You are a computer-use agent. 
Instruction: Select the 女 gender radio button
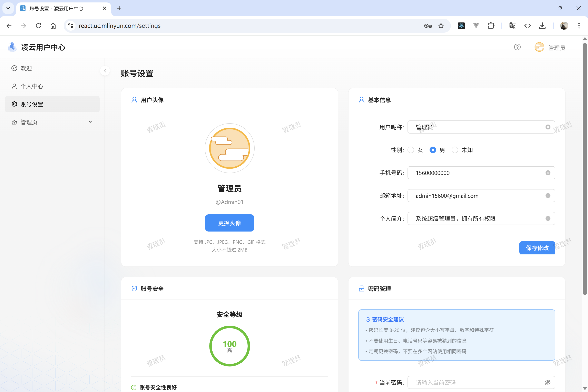411,150
